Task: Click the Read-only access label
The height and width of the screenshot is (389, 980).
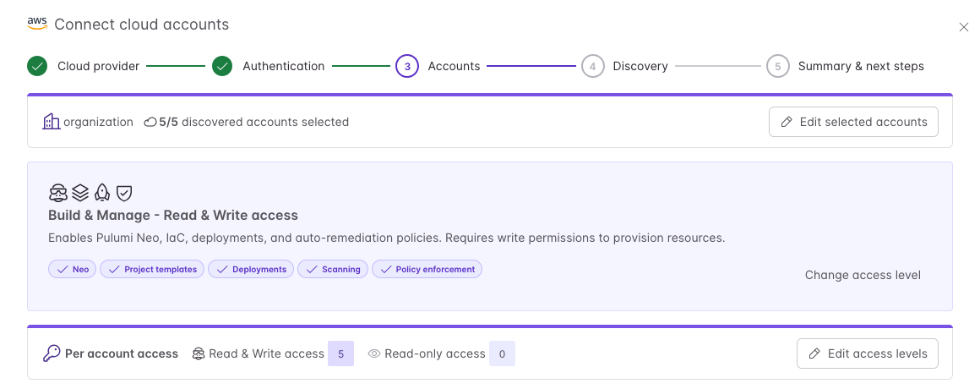Action: pos(435,354)
